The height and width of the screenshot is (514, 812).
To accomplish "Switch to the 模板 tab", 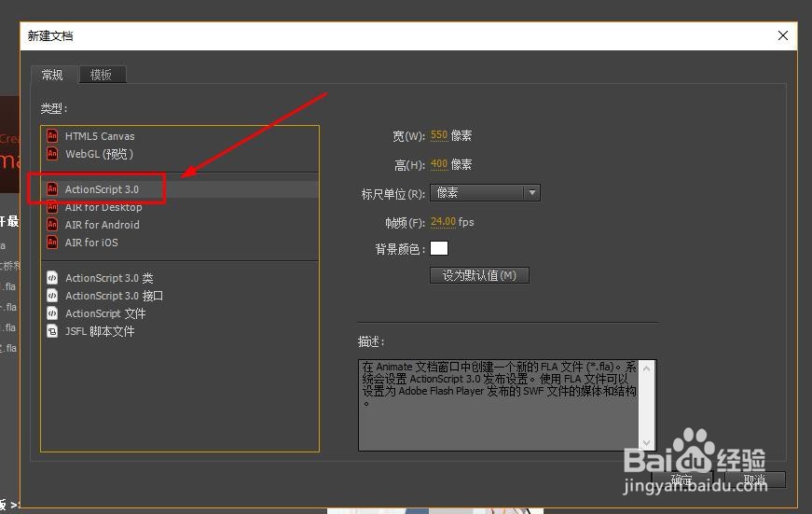I will click(x=102, y=75).
